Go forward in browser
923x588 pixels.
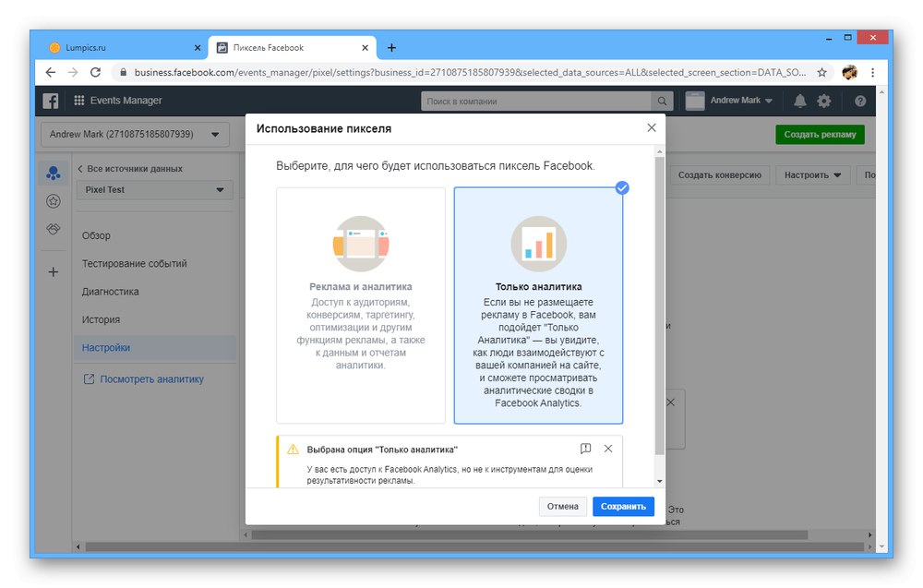pos(73,72)
